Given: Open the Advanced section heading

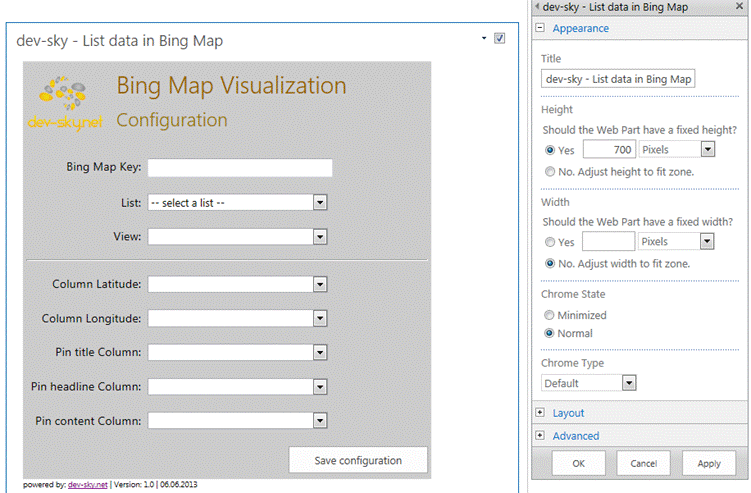Looking at the screenshot, I should tap(576, 436).
